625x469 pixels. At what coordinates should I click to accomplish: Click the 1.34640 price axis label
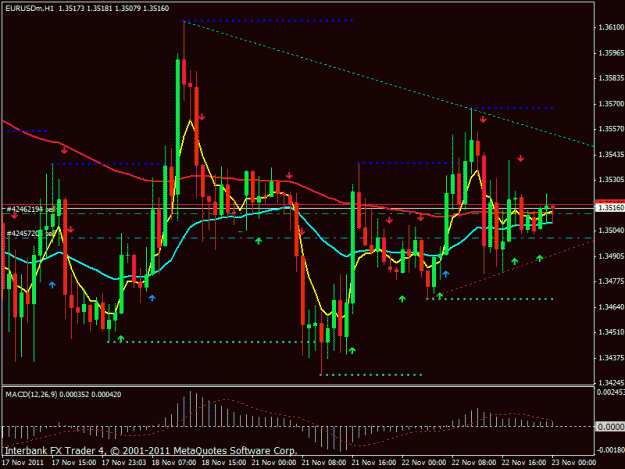pos(611,307)
